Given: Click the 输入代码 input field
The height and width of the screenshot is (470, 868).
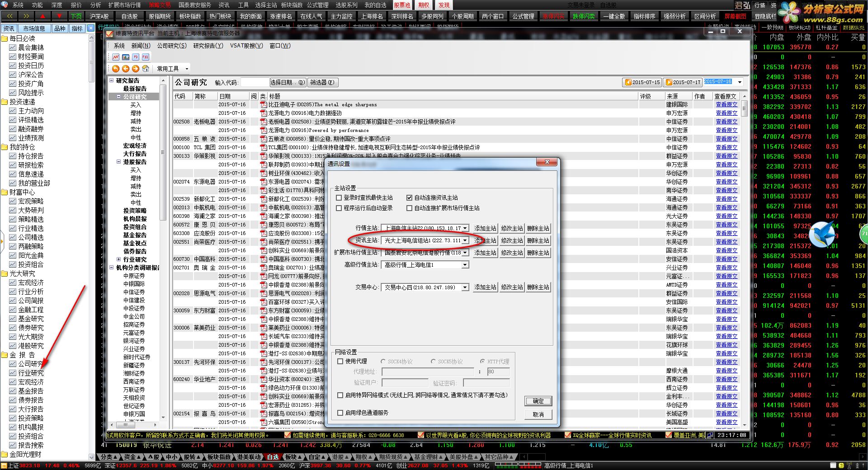Looking at the screenshot, I should point(255,82).
